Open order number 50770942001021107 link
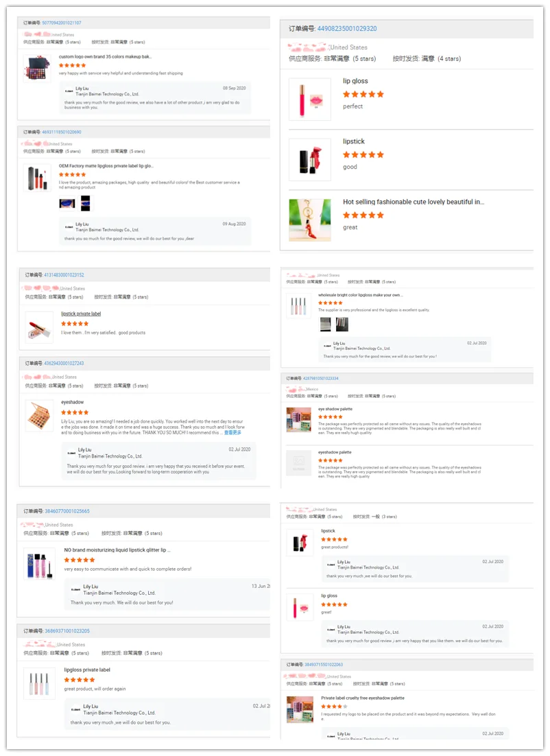 (x=62, y=23)
